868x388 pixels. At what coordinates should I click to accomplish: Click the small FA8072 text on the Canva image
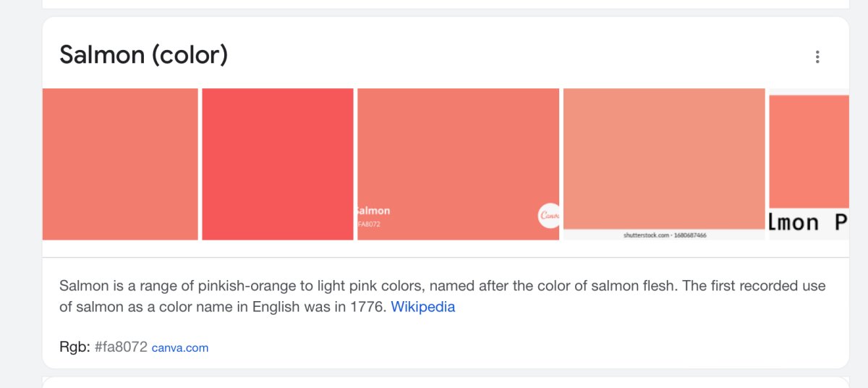pyautogui.click(x=369, y=224)
